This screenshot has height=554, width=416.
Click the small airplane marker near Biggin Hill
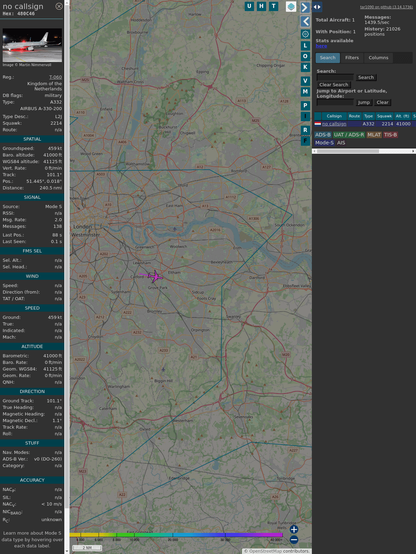pyautogui.click(x=163, y=370)
